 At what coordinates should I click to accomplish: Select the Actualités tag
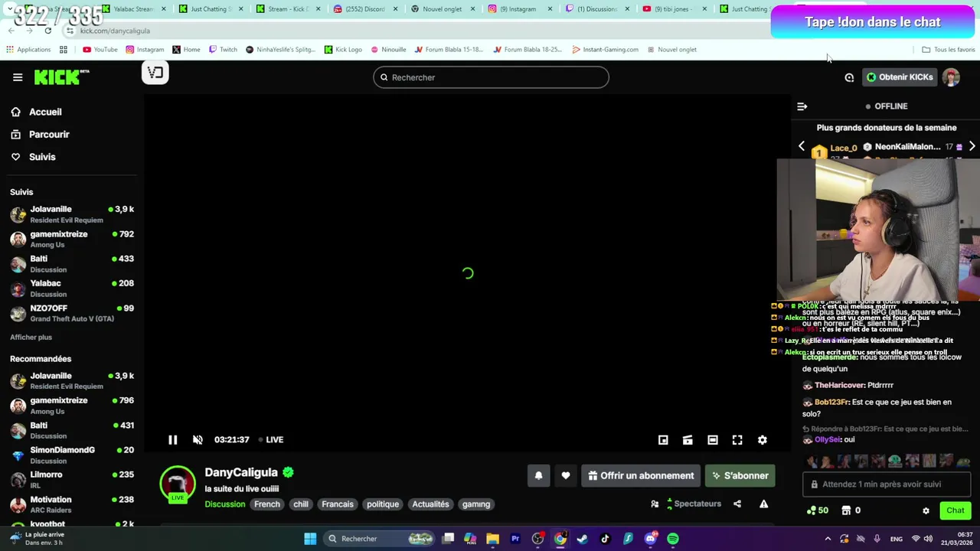click(x=430, y=504)
